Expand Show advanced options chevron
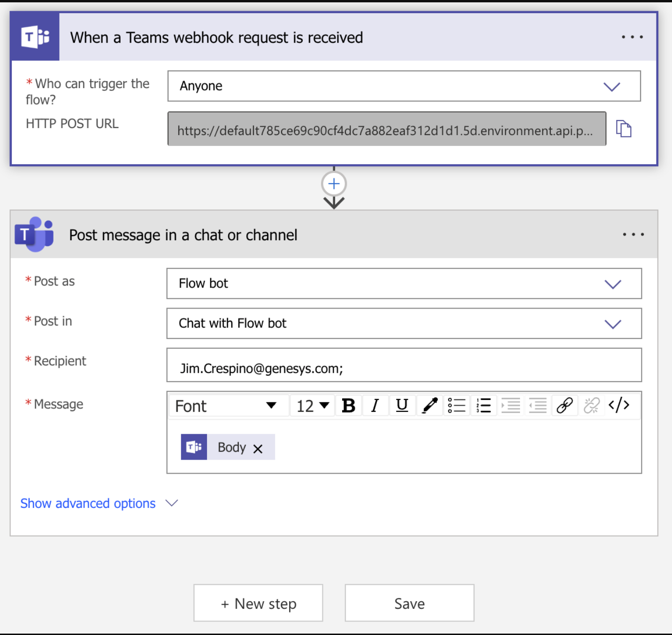Image resolution: width=672 pixels, height=635 pixels. pyautogui.click(x=172, y=503)
